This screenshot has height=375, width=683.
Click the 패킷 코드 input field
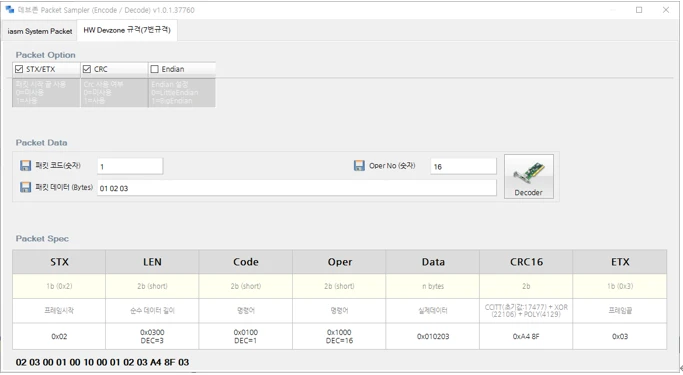point(130,166)
